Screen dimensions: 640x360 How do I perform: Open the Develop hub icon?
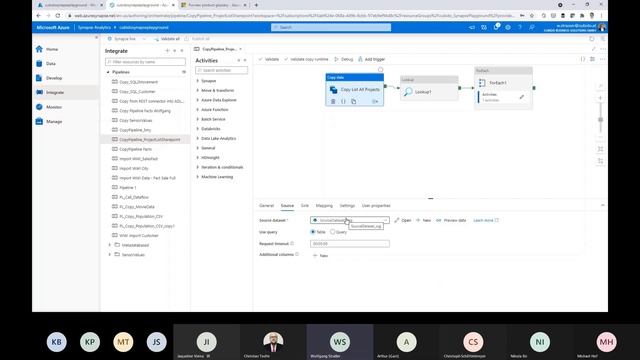(39, 78)
